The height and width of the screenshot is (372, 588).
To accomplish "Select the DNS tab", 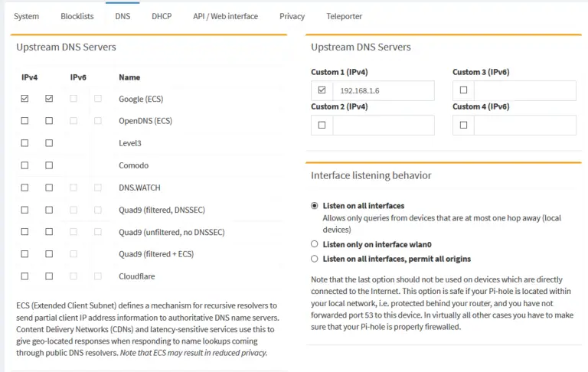I will point(122,17).
